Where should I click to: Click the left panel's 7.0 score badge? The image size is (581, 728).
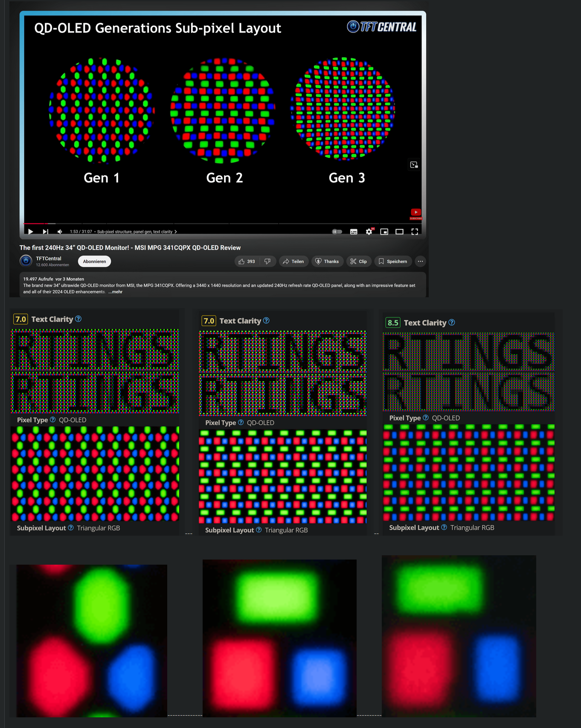[x=20, y=319]
